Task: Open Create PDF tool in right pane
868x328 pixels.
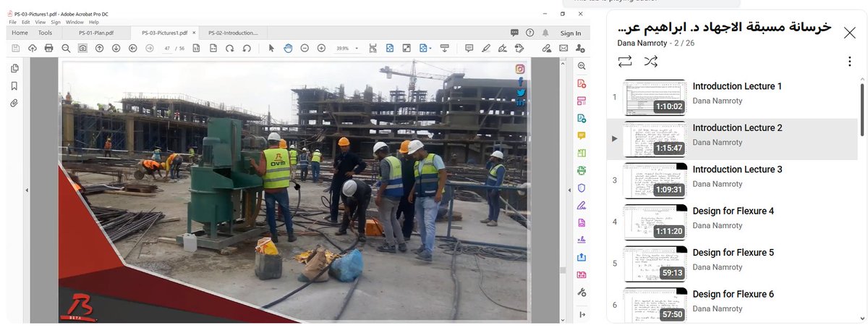Action: (582, 83)
